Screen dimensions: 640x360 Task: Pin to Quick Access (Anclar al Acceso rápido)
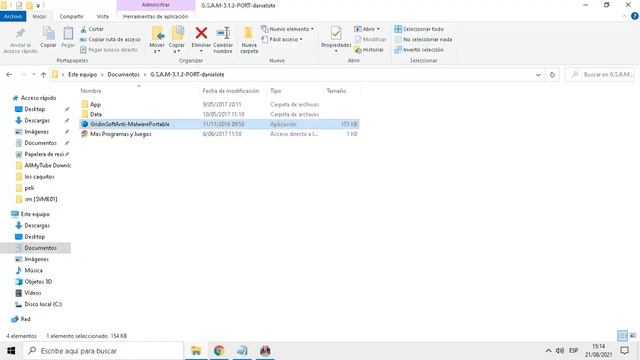click(x=20, y=40)
